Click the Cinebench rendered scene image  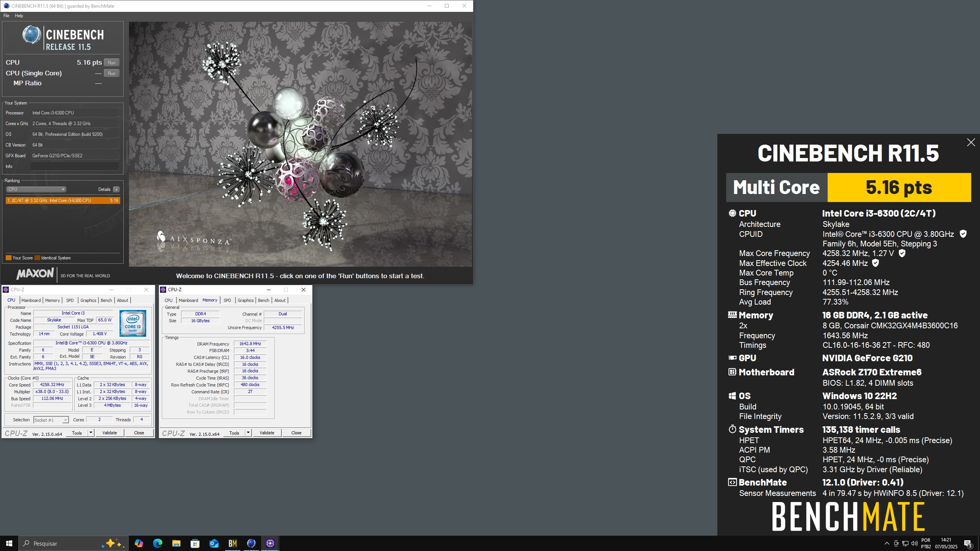tap(301, 144)
